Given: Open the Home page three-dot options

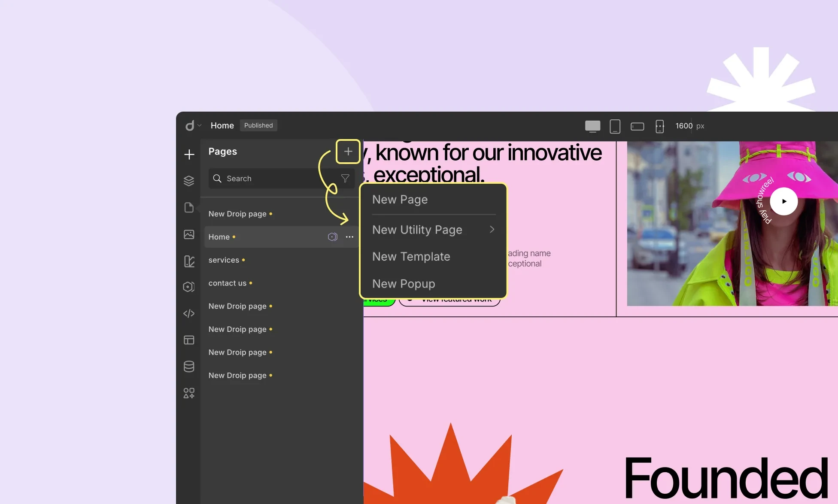Looking at the screenshot, I should (349, 237).
